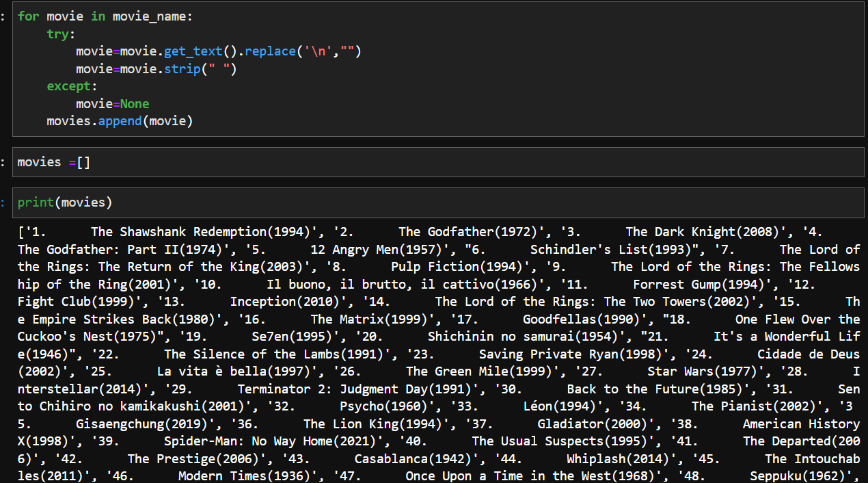
Task: Click 'get_text()' in the code
Action: click(x=200, y=51)
